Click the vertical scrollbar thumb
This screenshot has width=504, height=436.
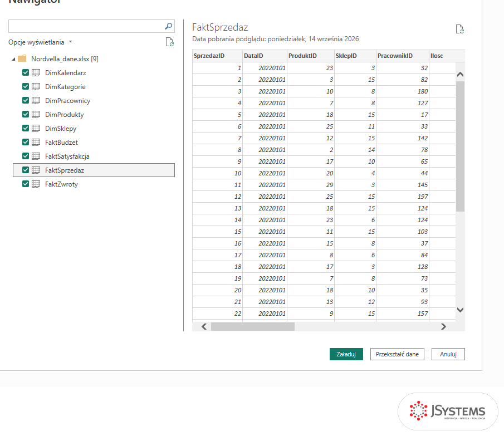pyautogui.click(x=461, y=146)
